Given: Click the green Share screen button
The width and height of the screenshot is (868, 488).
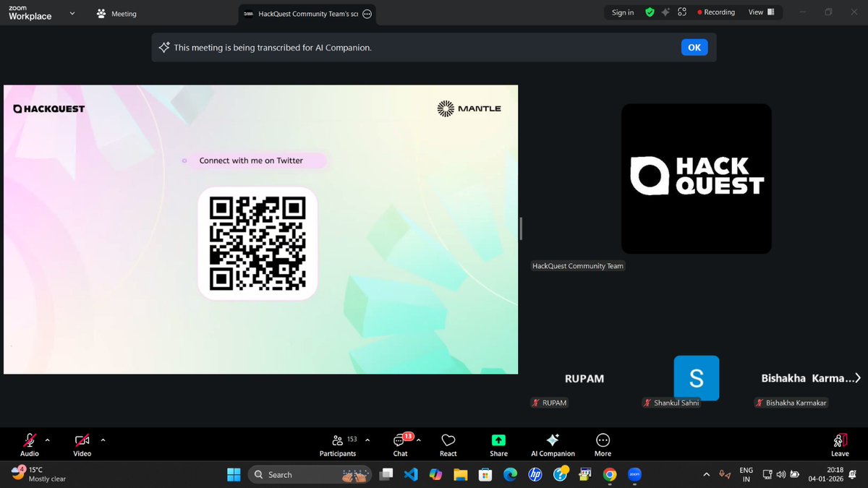Looking at the screenshot, I should (x=498, y=445).
